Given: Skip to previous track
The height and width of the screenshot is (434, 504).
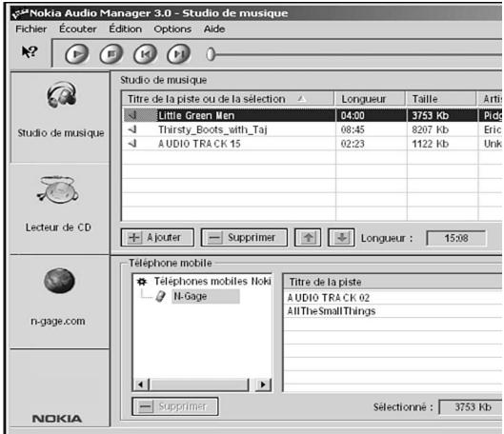Looking at the screenshot, I should (x=145, y=54).
